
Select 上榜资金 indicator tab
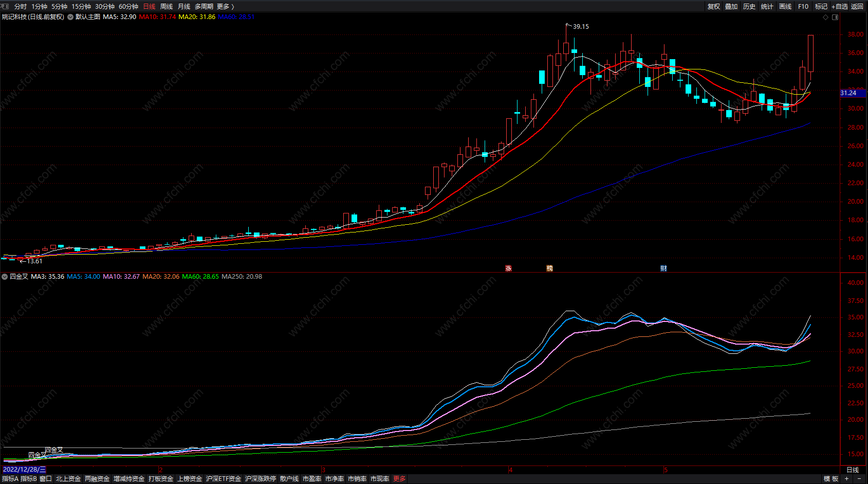coord(190,479)
